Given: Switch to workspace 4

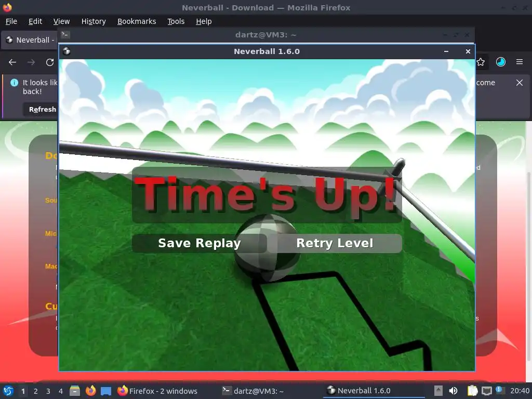Looking at the screenshot, I should click(61, 391).
